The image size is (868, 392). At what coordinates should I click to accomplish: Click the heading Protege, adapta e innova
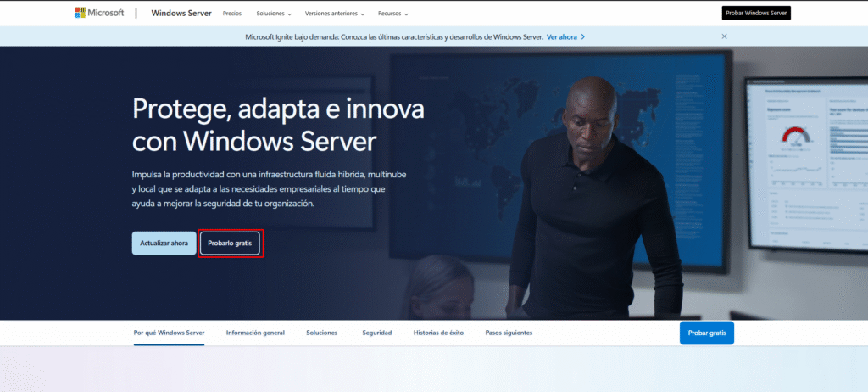click(x=278, y=126)
